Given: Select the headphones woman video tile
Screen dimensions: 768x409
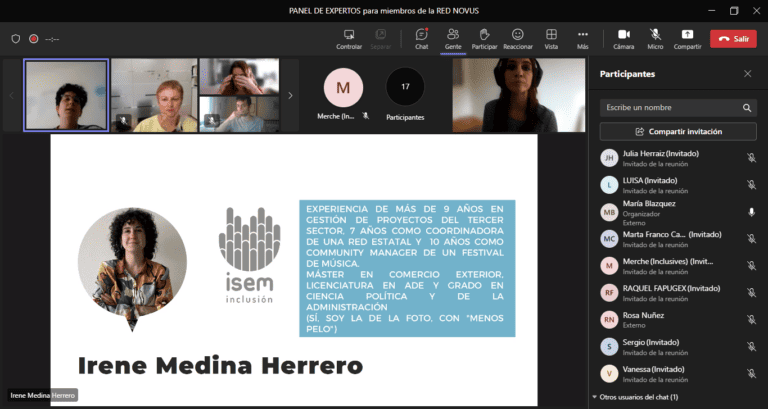Looking at the screenshot, I should [x=519, y=96].
